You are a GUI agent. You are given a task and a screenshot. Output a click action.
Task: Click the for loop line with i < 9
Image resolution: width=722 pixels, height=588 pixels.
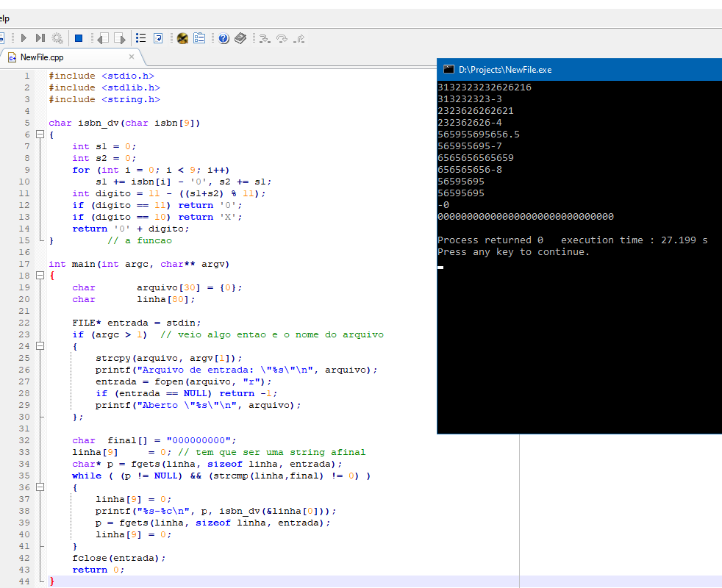(151, 170)
